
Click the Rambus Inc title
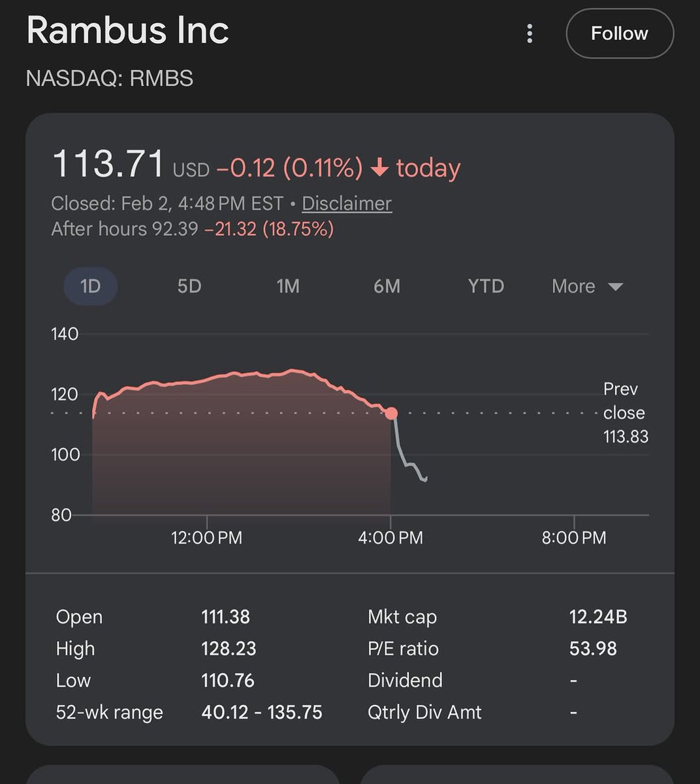(128, 30)
